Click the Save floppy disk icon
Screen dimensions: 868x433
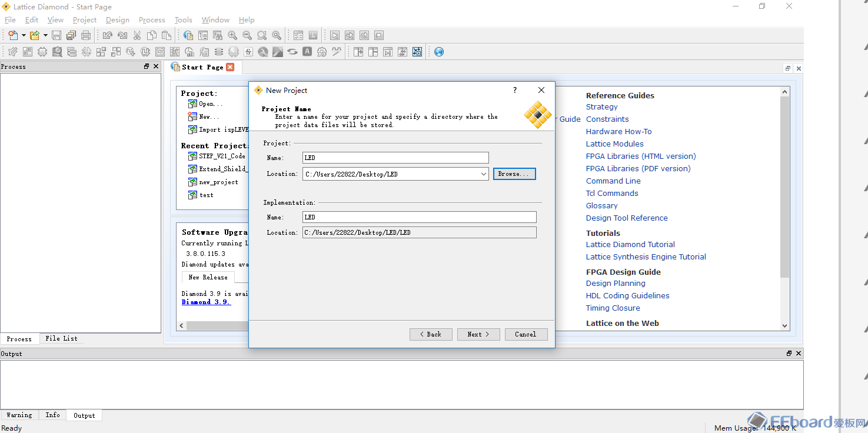click(56, 35)
